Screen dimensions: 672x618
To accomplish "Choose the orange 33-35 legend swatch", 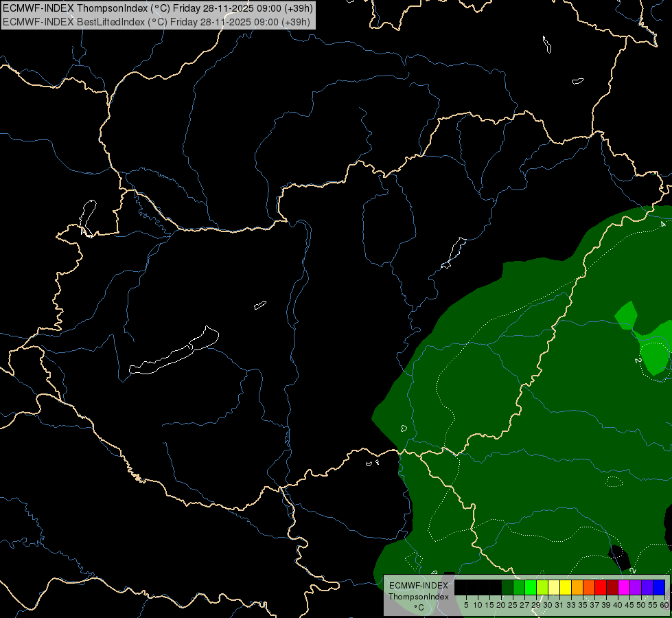I will click(x=577, y=587).
